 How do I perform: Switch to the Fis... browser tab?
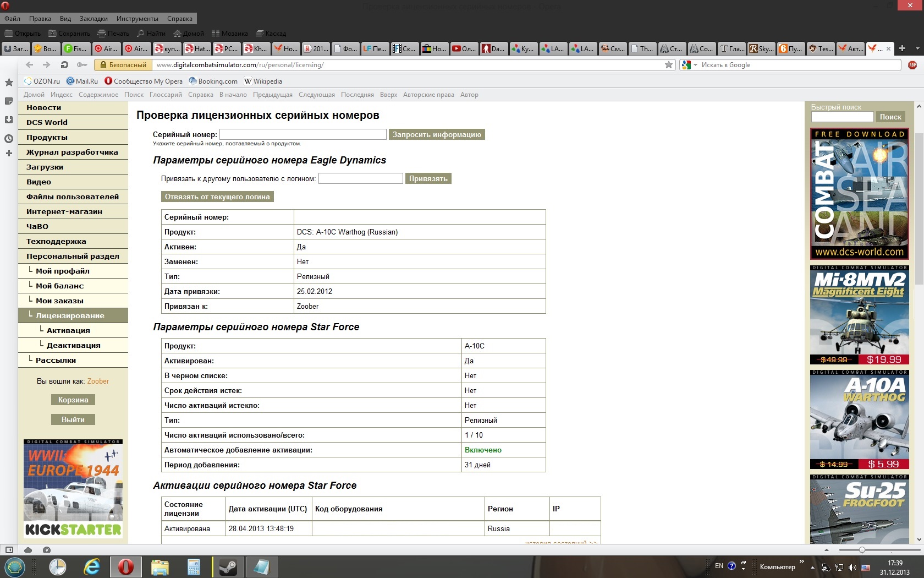pos(76,48)
